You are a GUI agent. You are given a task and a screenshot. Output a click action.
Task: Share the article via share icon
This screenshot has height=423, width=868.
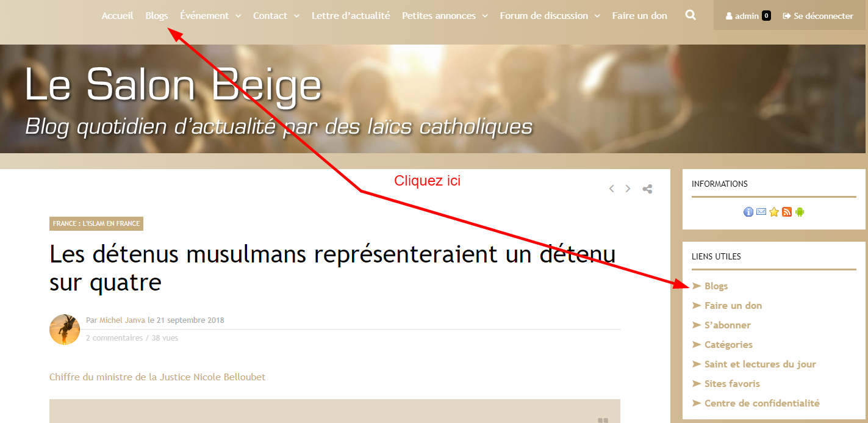(647, 189)
